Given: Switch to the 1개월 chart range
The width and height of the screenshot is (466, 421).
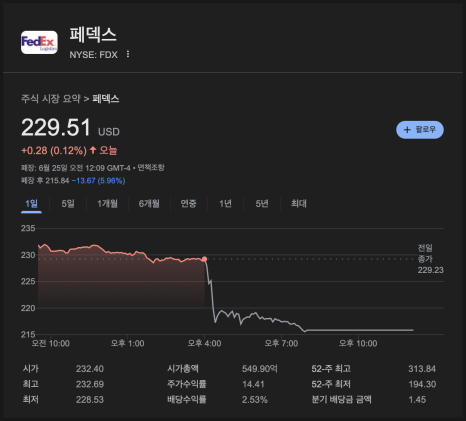Looking at the screenshot, I should tap(107, 203).
